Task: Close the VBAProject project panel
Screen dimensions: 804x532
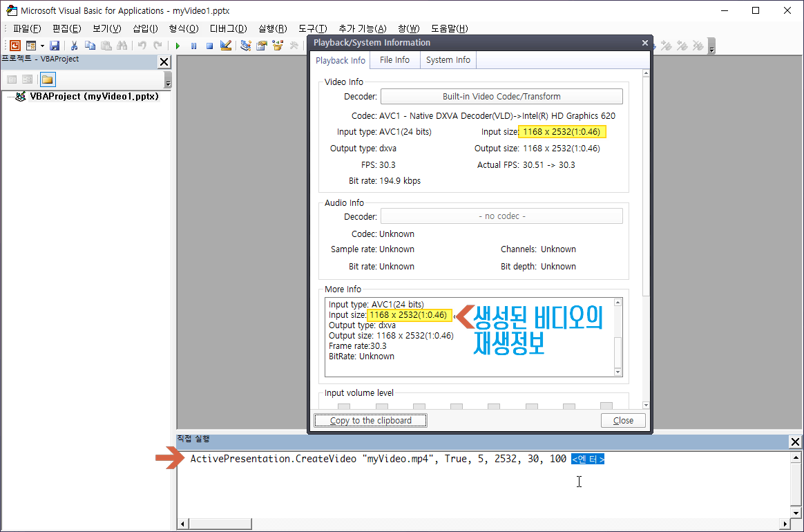Action: click(164, 62)
